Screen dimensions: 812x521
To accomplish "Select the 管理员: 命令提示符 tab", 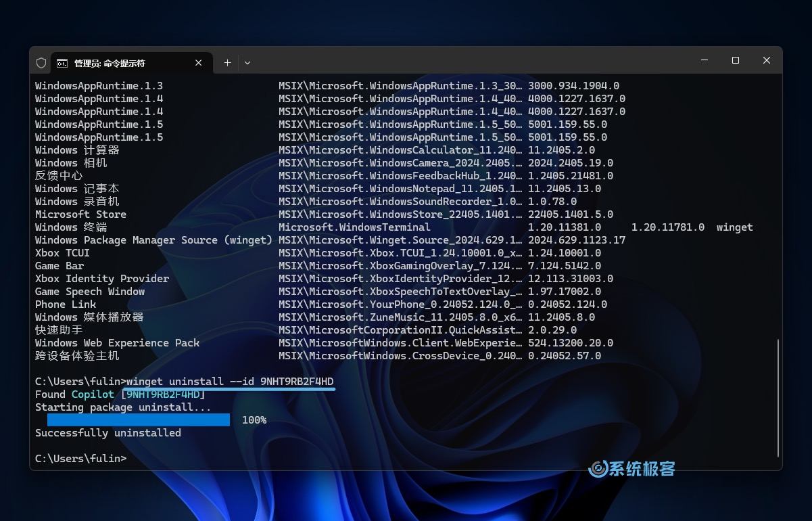I will (130, 62).
